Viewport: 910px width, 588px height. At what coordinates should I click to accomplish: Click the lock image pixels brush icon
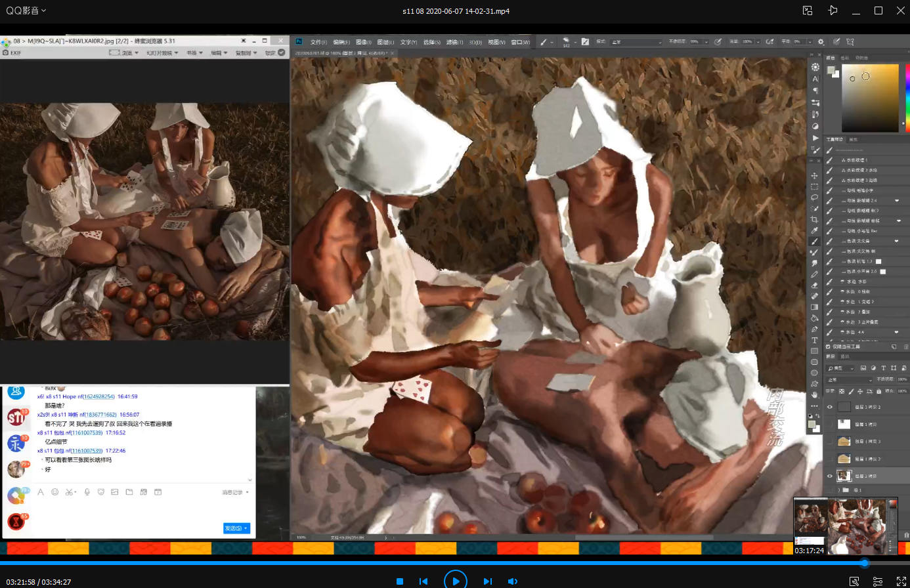(851, 391)
